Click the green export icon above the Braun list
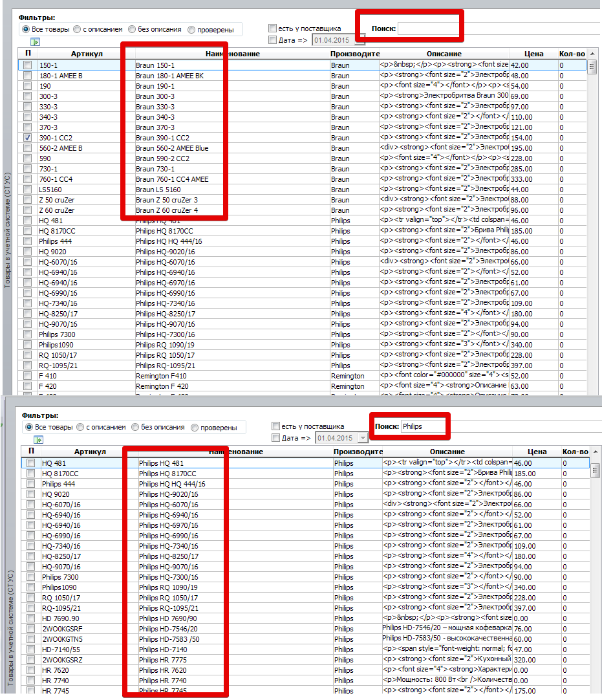Viewport: 602px width, 700px height. (x=36, y=42)
